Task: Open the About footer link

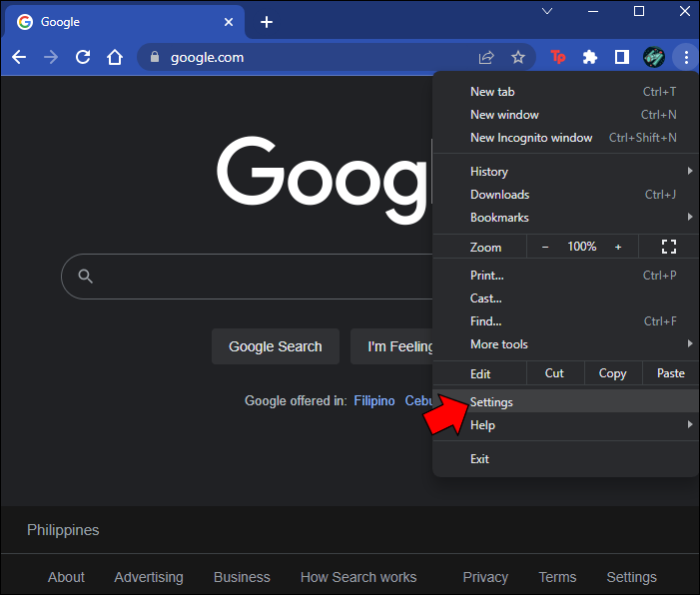Action: tap(66, 577)
